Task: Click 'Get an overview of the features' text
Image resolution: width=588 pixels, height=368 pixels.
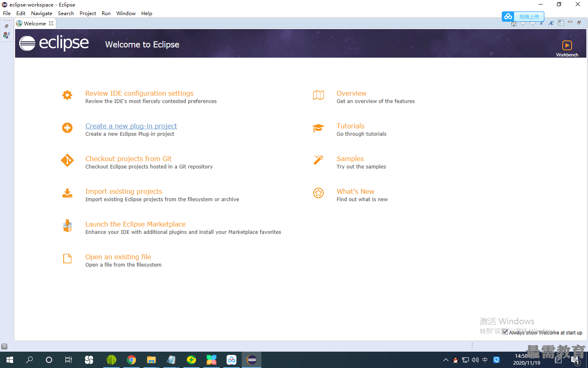Action: 376,101
